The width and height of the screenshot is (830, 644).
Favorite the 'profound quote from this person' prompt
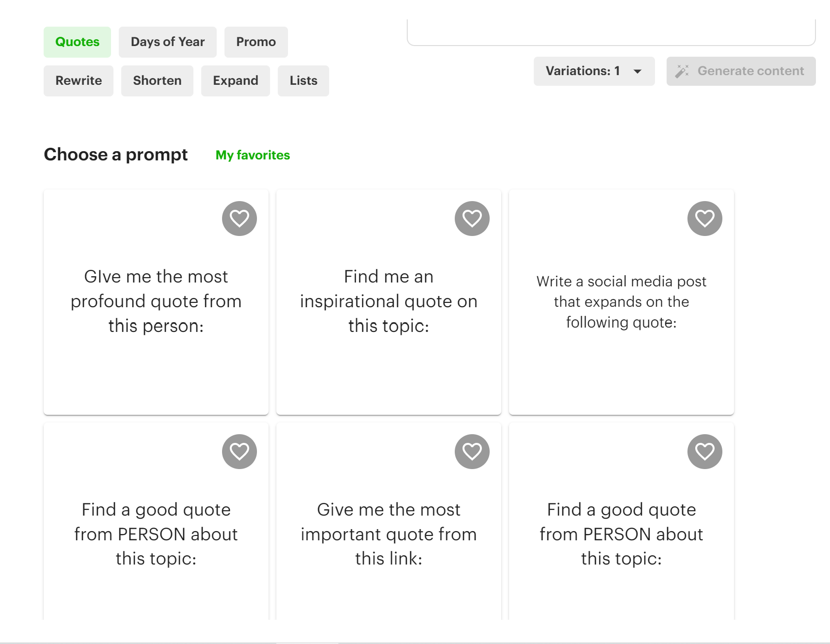coord(239,219)
